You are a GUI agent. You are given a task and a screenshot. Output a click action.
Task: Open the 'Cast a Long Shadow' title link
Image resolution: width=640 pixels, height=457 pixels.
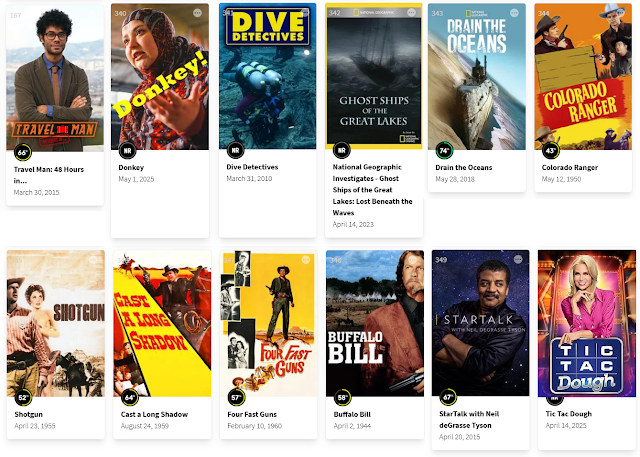(x=154, y=414)
